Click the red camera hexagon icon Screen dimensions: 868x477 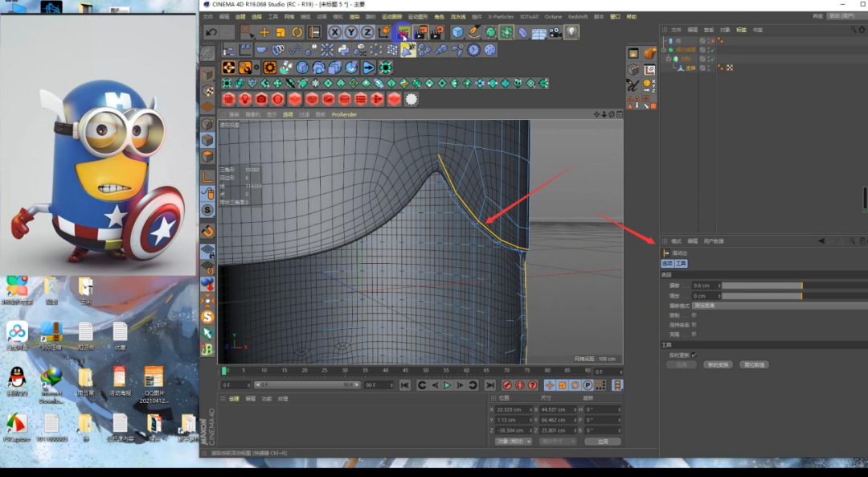pyautogui.click(x=261, y=99)
